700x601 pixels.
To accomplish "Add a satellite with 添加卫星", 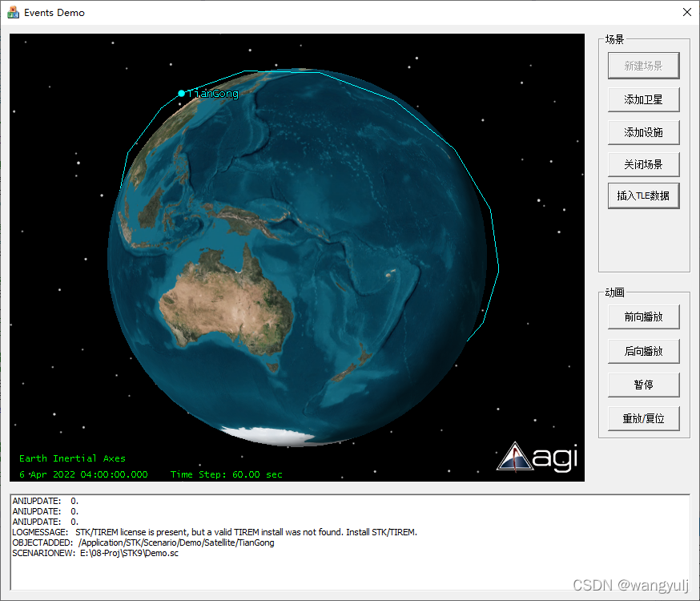I will click(643, 99).
